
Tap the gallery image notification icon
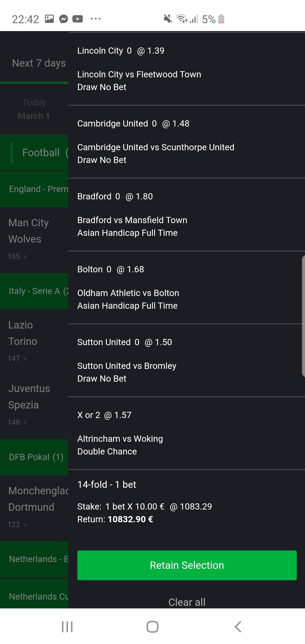click(49, 19)
